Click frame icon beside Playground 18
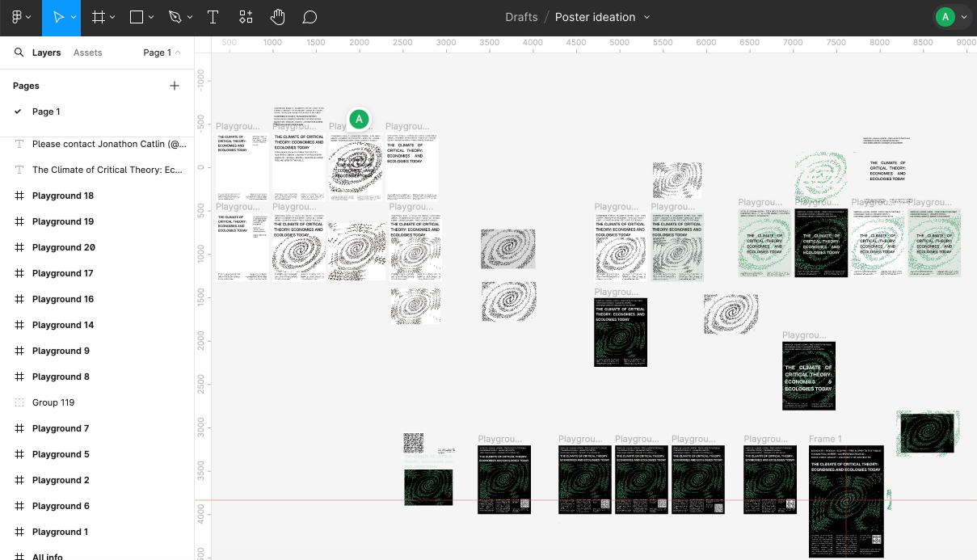This screenshot has width=977, height=560. pyautogui.click(x=19, y=196)
